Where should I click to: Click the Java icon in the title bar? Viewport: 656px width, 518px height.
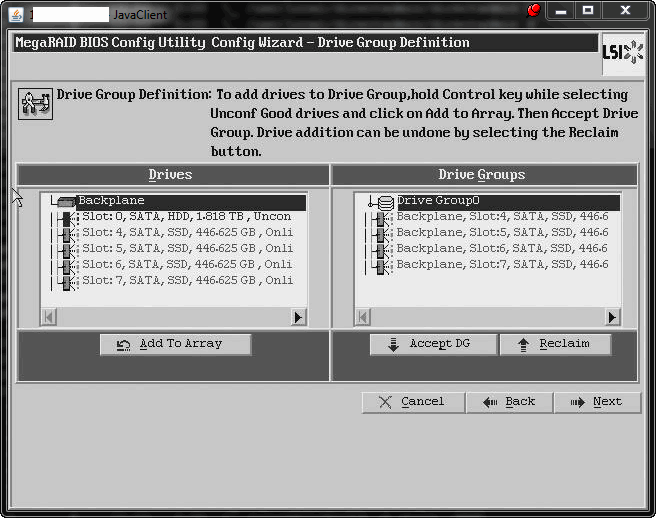click(x=16, y=15)
